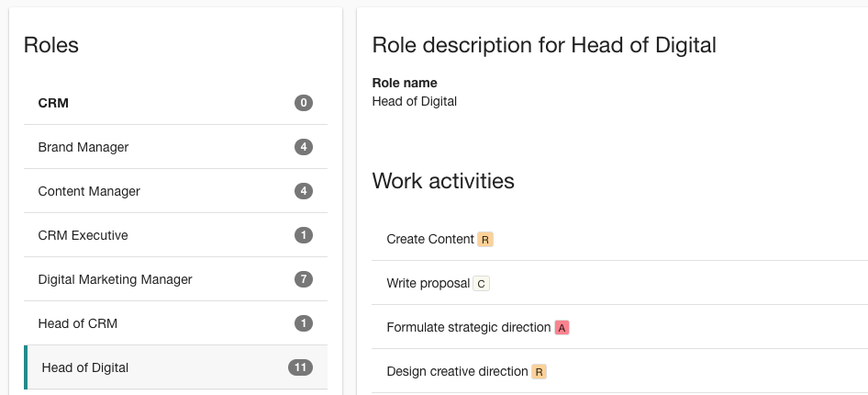Click the 0 count badge beside CRM

[304, 103]
